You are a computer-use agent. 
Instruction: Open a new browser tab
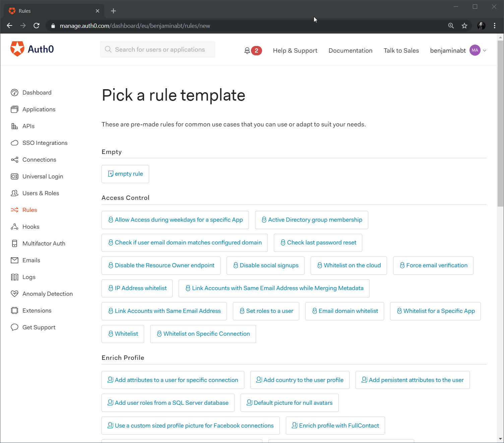coord(113,11)
